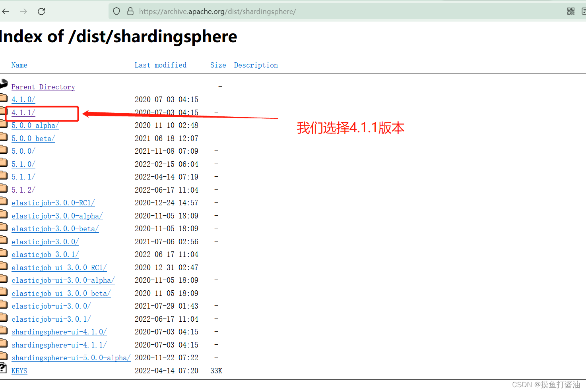Open the elasticjob-ui-3.0.0-RC1/ directory
Image resolution: width=586 pixels, height=392 pixels.
point(59,268)
